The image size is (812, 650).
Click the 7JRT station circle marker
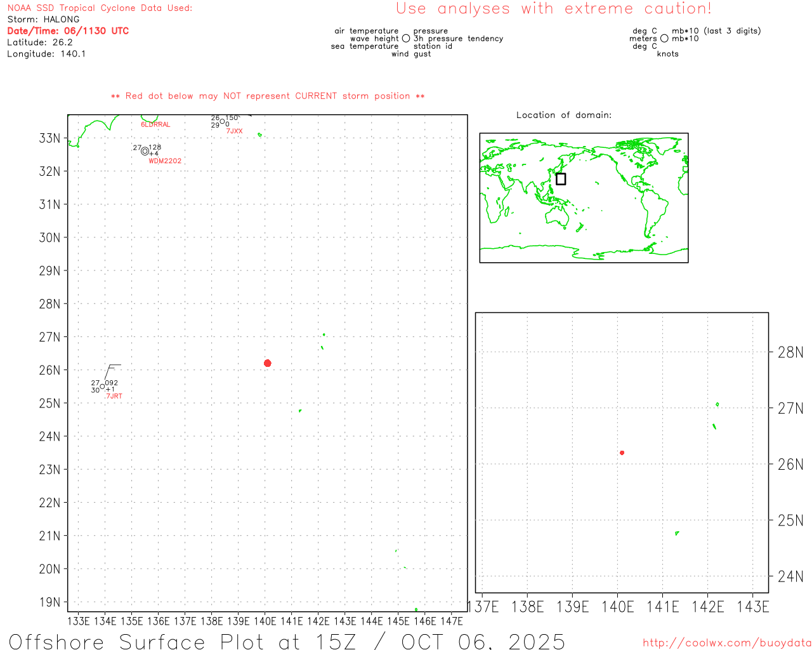click(x=102, y=387)
